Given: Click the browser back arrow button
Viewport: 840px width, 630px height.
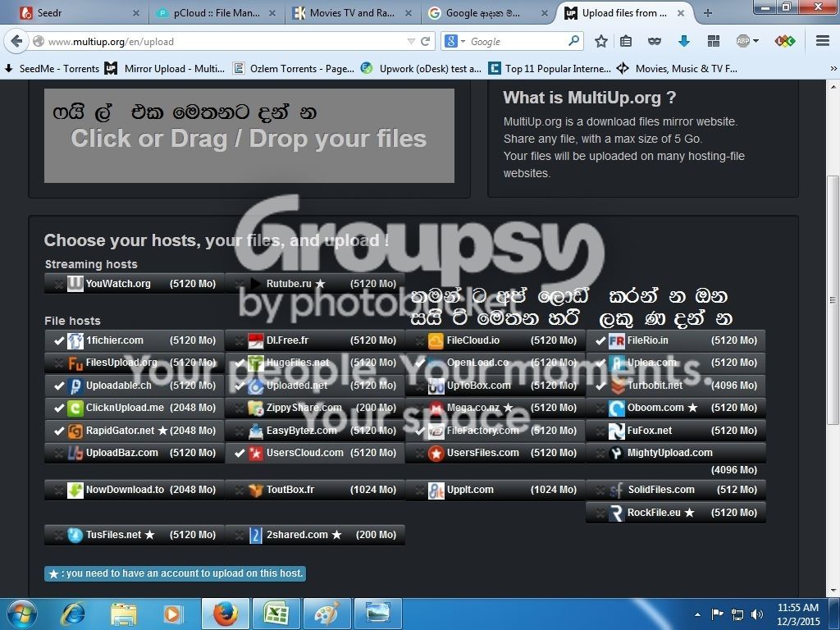Looking at the screenshot, I should pyautogui.click(x=16, y=41).
